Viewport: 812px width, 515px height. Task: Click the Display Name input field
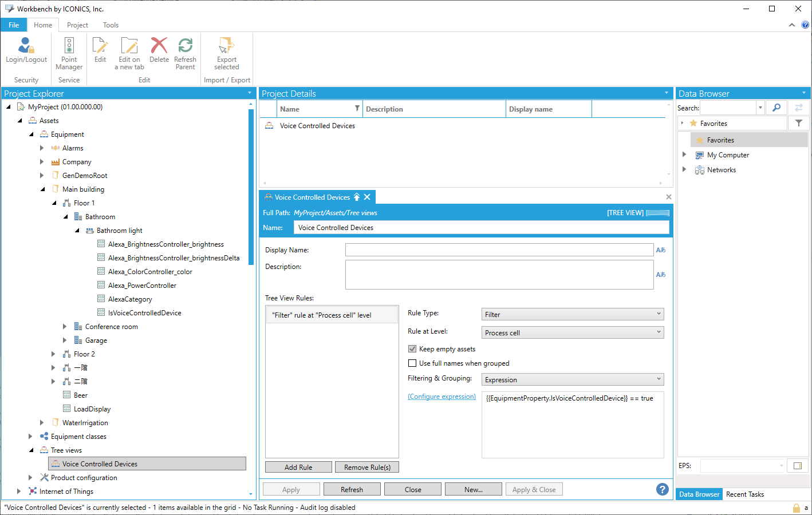click(499, 250)
